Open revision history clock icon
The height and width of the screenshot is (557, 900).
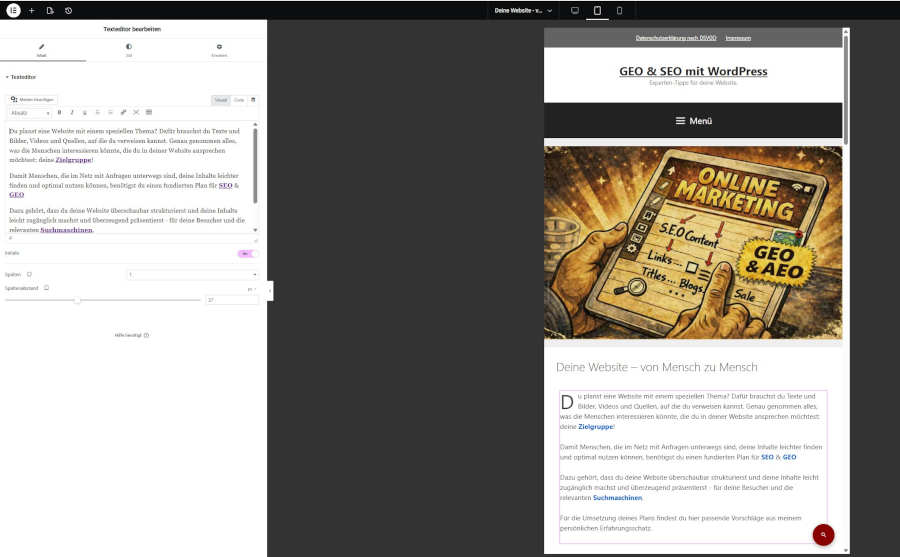point(68,10)
